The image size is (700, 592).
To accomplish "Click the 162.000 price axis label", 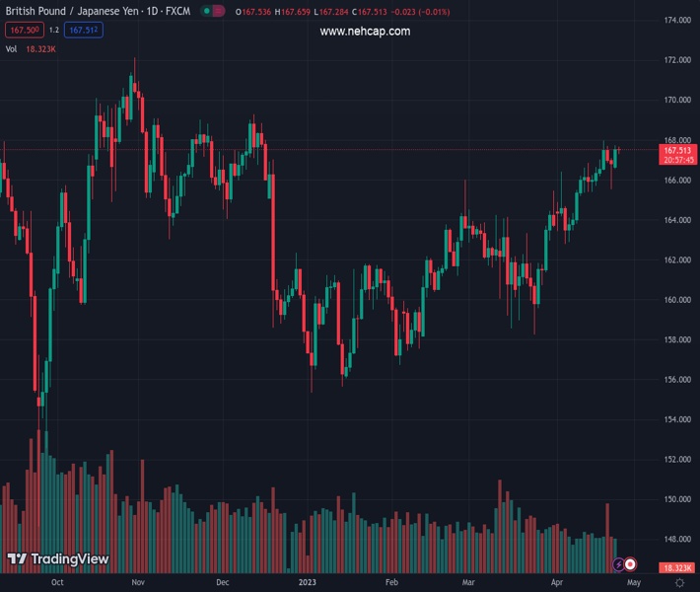I will [x=677, y=259].
